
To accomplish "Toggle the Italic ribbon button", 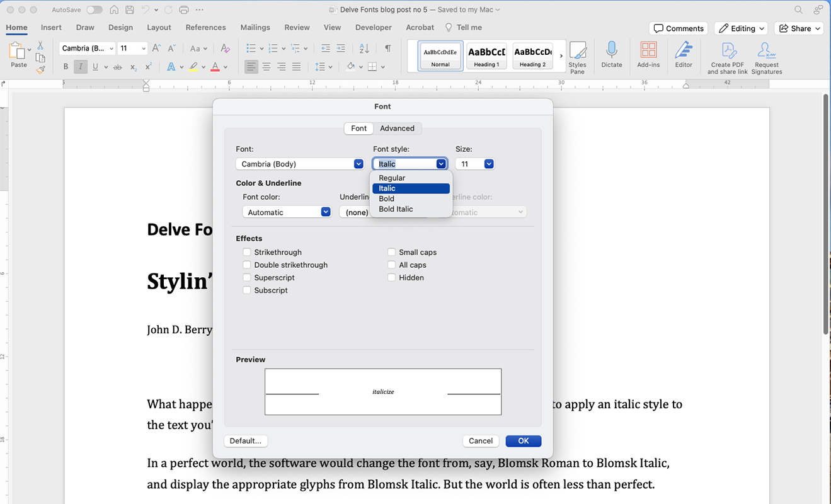I will 81,67.
